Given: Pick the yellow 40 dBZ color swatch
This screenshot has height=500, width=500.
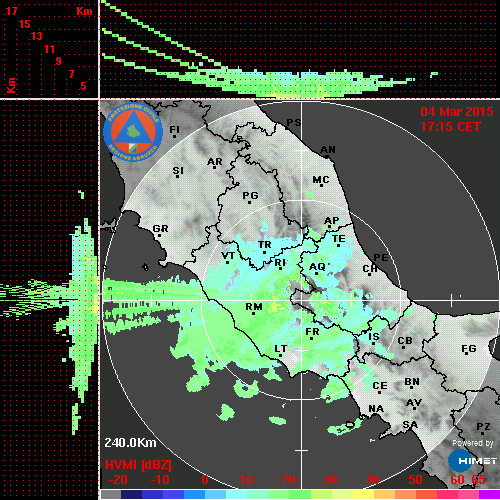Looking at the screenshot, I should coord(363,494).
